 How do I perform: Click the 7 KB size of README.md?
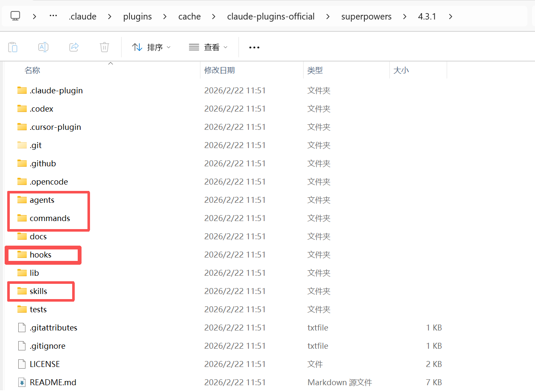[x=434, y=382]
